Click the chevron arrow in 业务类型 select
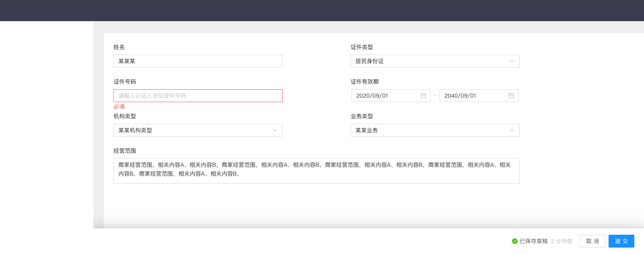The height and width of the screenshot is (254, 644). 512,130
